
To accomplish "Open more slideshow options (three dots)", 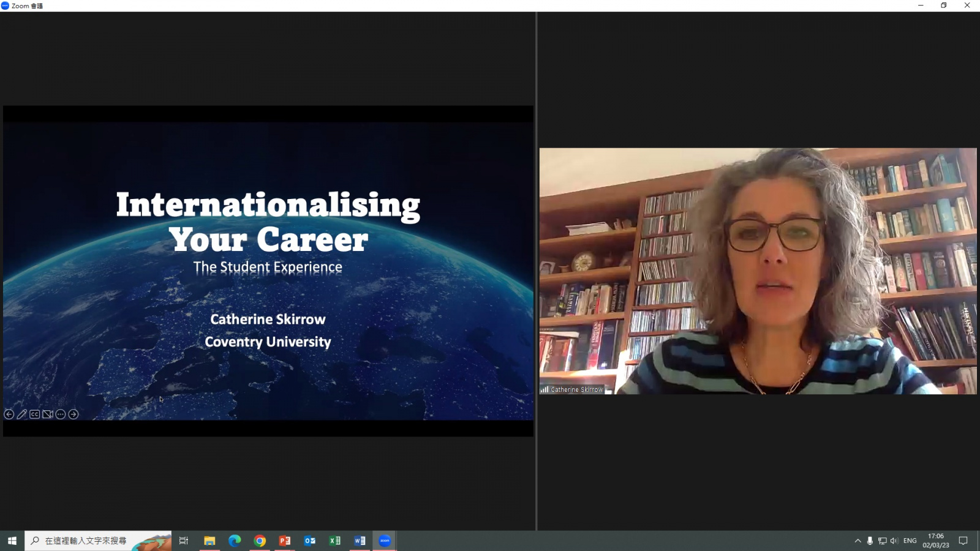I will pyautogui.click(x=61, y=414).
